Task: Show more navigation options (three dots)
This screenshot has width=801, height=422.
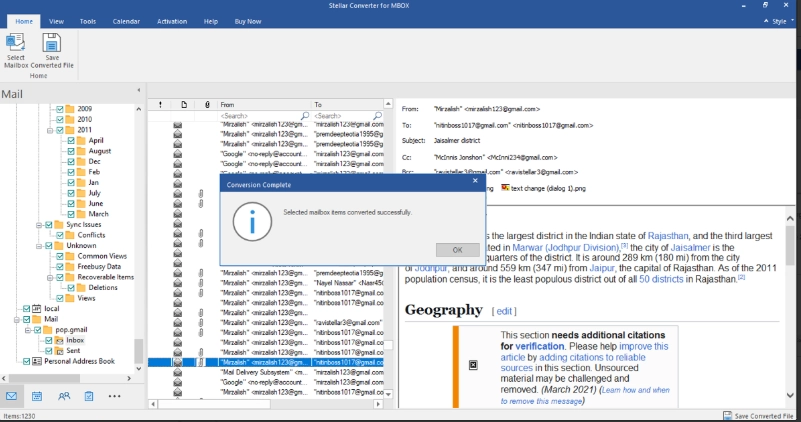Action: pos(114,396)
